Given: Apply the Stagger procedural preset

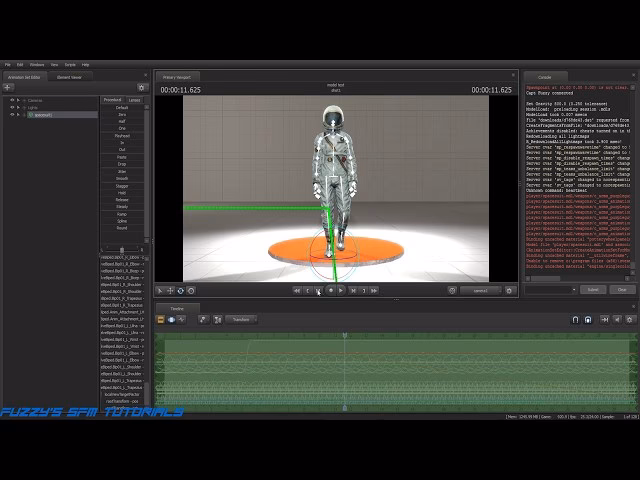Looking at the screenshot, I should point(122,186).
